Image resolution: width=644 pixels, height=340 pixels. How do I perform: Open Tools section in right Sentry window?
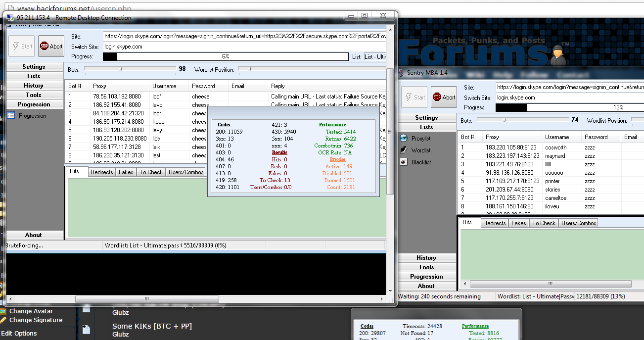coord(426,267)
